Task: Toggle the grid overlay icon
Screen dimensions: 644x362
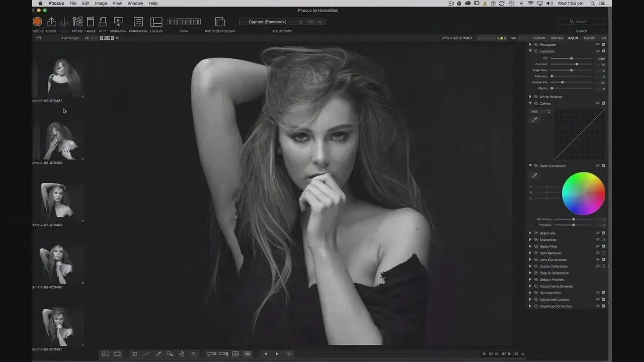Action: [x=235, y=354]
